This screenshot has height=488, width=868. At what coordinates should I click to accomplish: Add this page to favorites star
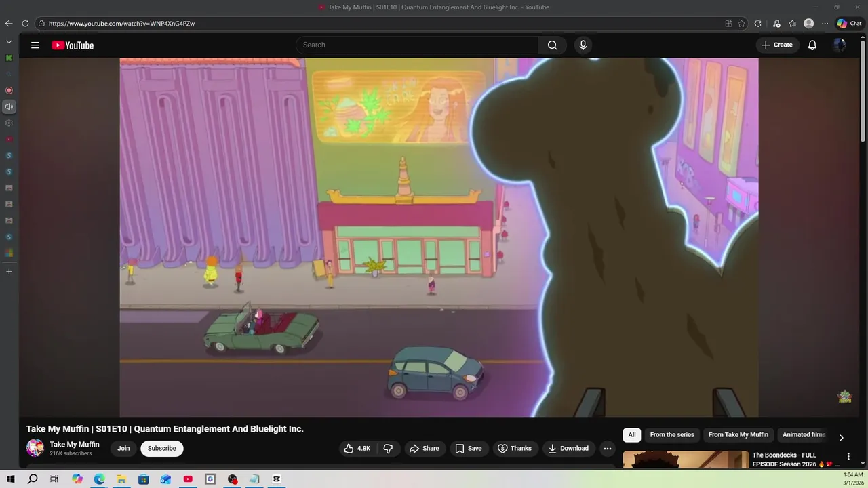(742, 23)
